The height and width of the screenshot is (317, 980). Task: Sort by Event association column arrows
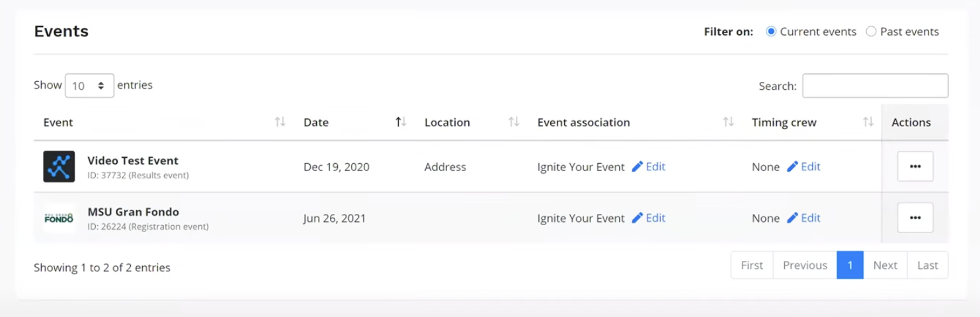point(728,122)
